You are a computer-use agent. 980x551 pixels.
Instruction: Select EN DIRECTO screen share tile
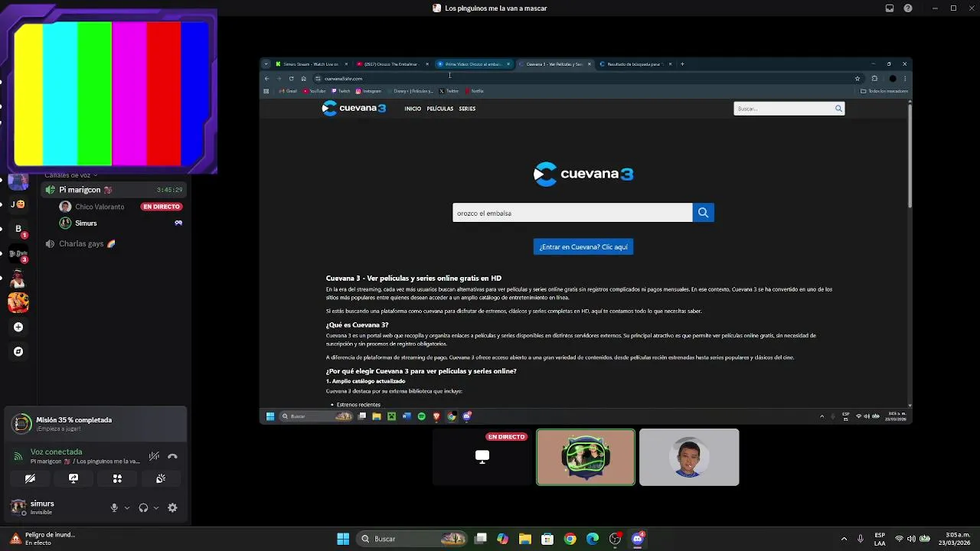(x=482, y=457)
